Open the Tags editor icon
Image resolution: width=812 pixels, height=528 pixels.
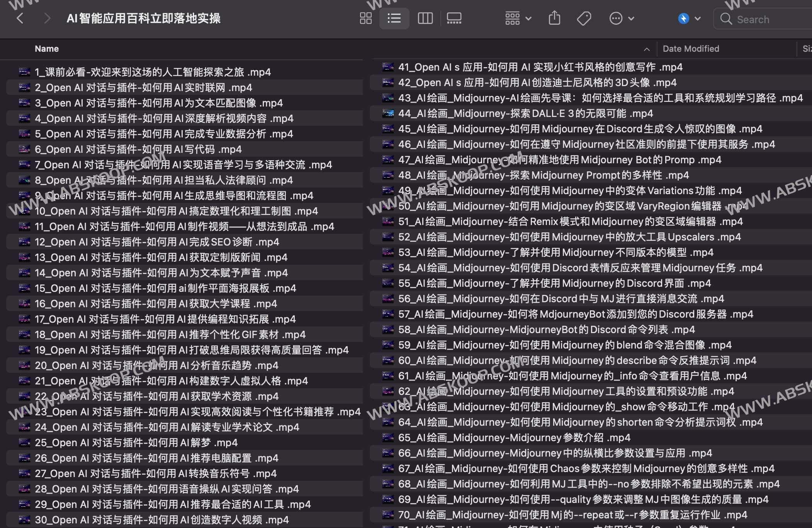[584, 18]
